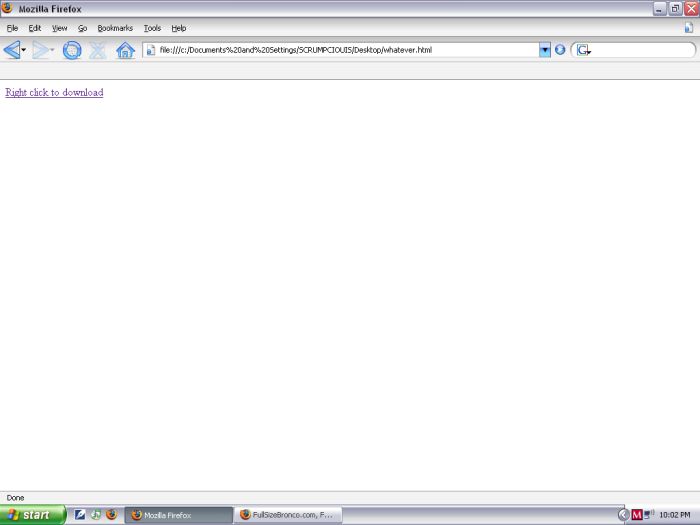Open the Go menu
The image size is (700, 525).
(83, 28)
